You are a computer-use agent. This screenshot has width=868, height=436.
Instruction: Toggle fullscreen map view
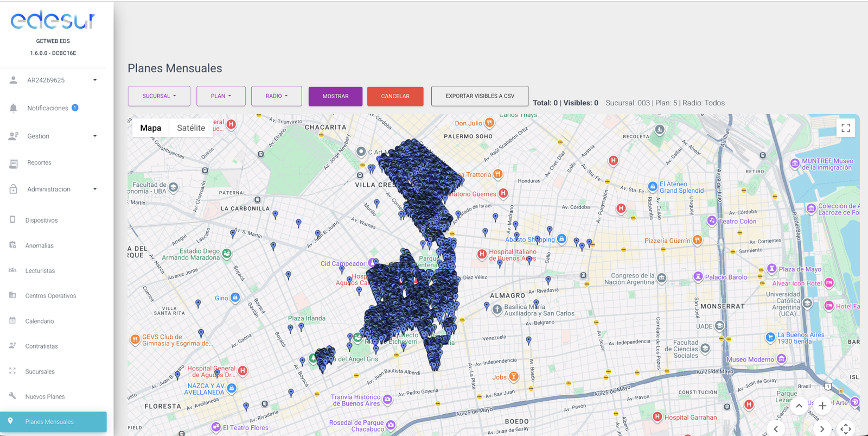click(846, 128)
